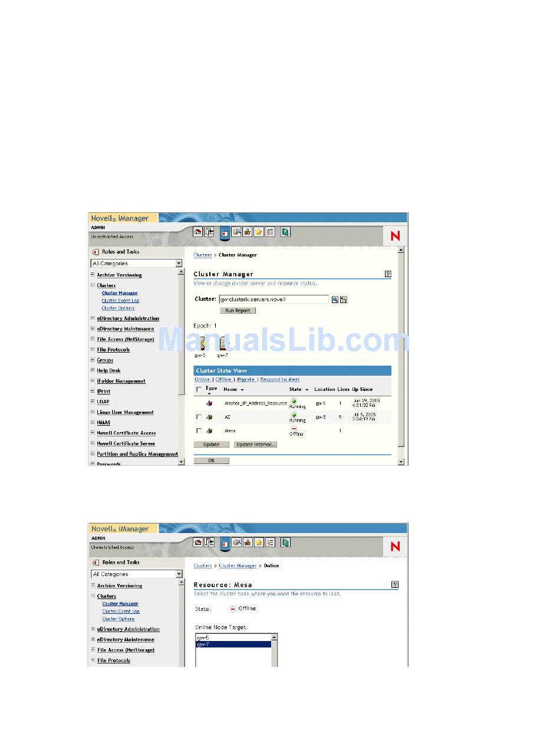Expand File Protocols in lower window tree

point(93,660)
